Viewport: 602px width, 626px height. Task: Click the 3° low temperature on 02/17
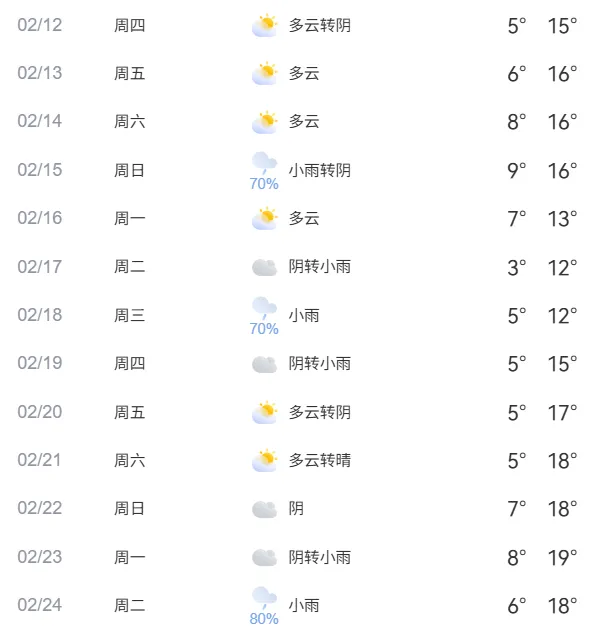(517, 267)
